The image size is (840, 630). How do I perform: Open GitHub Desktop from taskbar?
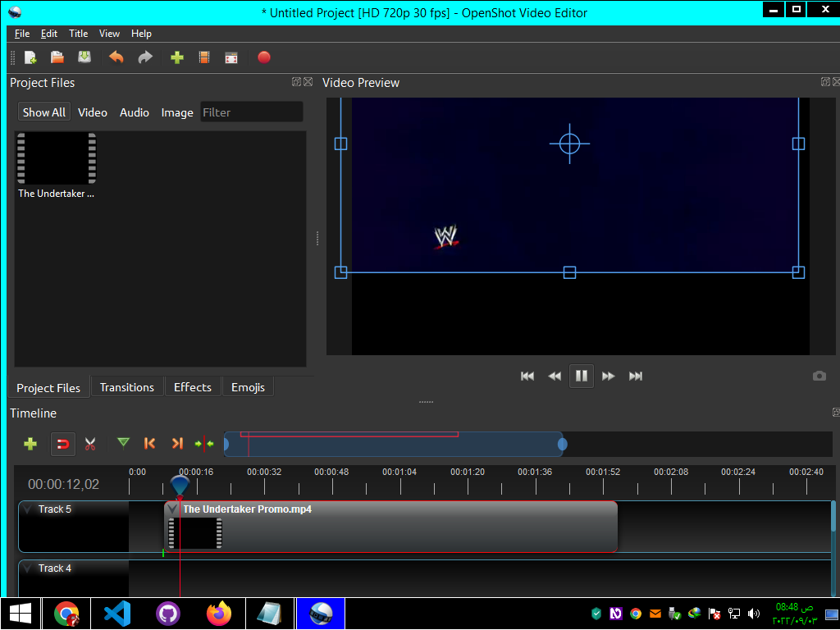coord(167,614)
